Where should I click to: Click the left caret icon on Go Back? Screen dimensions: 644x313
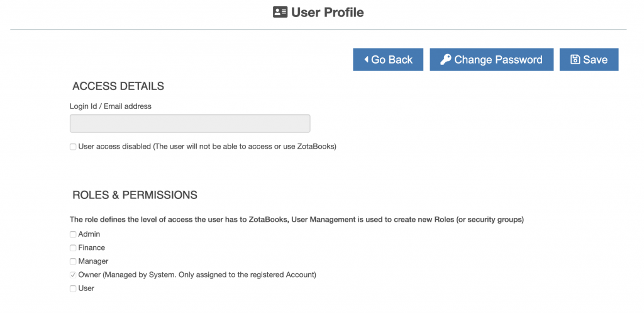(366, 60)
